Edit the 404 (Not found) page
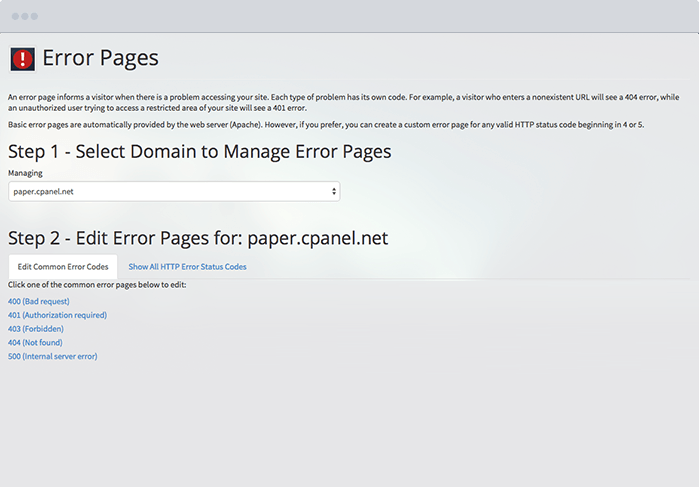 click(36, 343)
